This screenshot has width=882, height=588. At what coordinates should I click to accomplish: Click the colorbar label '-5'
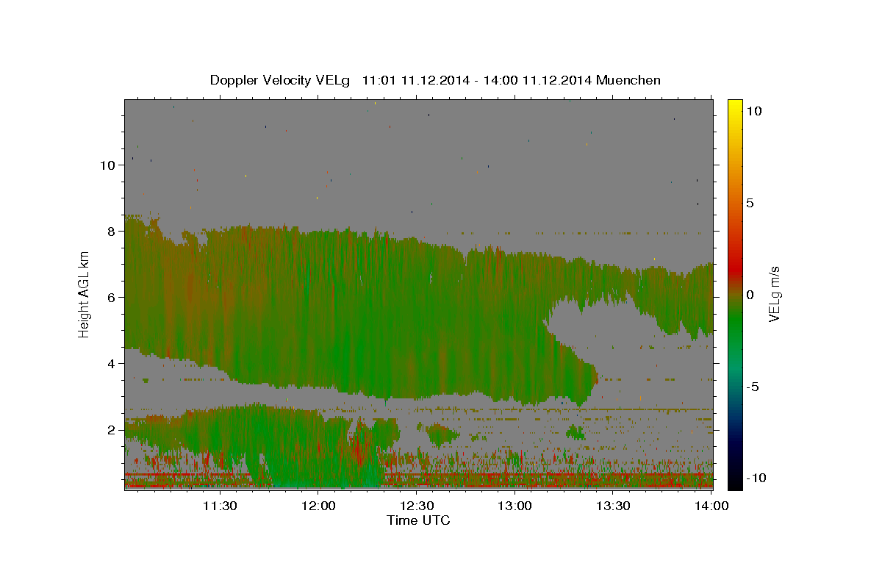pos(752,387)
